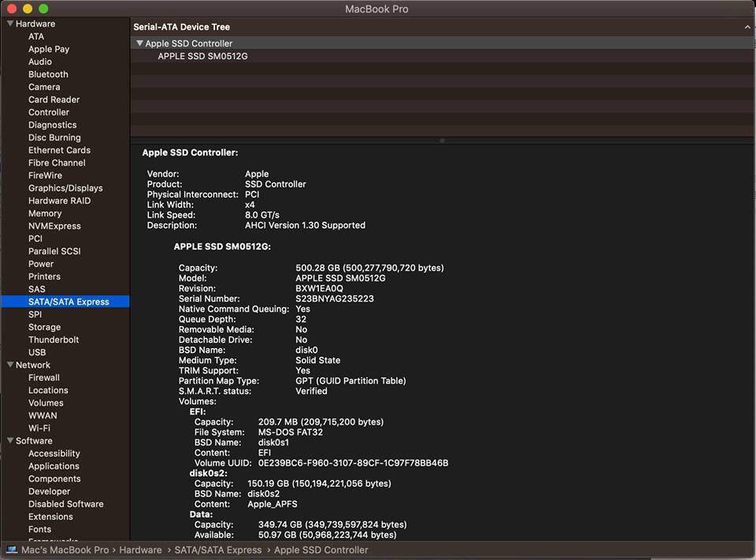Click Hardware in the bottom path bar
This screenshot has width=756, height=560.
tap(140, 550)
